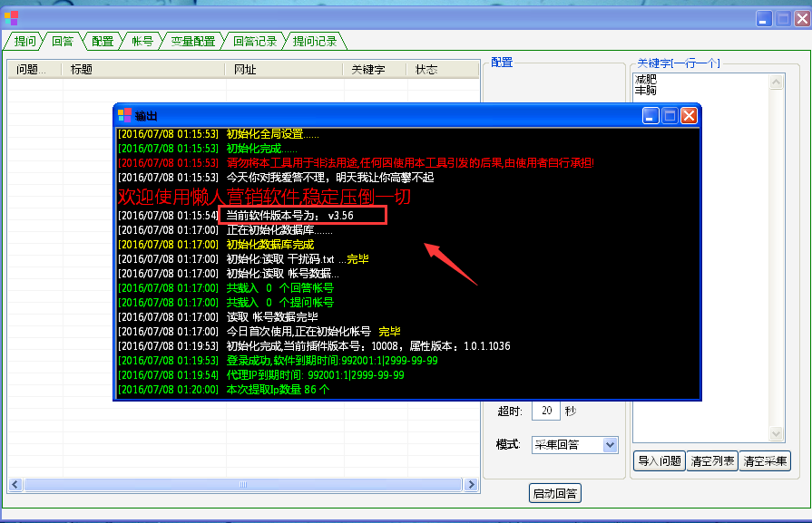812x523 pixels.
Task: Click the line 共载入 0 个提问帐号
Action: coord(226,303)
